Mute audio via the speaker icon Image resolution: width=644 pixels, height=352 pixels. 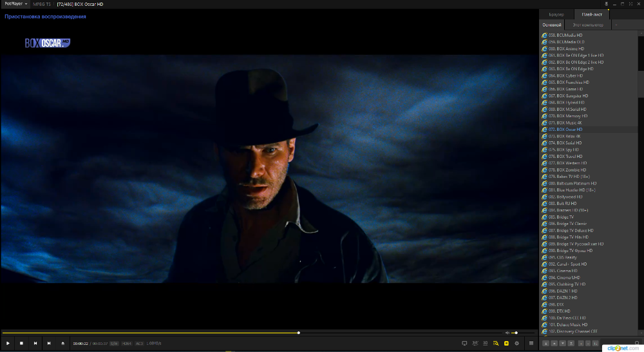507,333
